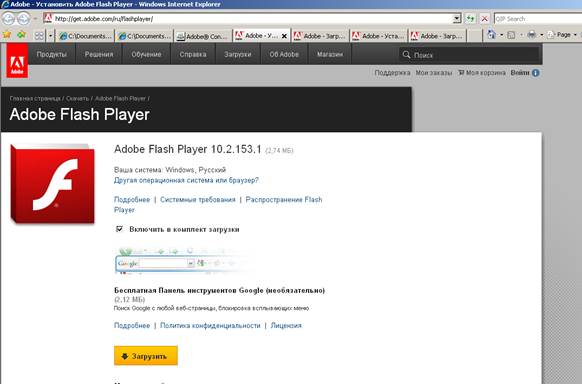Image resolution: width=582 pixels, height=384 pixels.
Task: Click the red Adobe logo
Action: (x=17, y=60)
